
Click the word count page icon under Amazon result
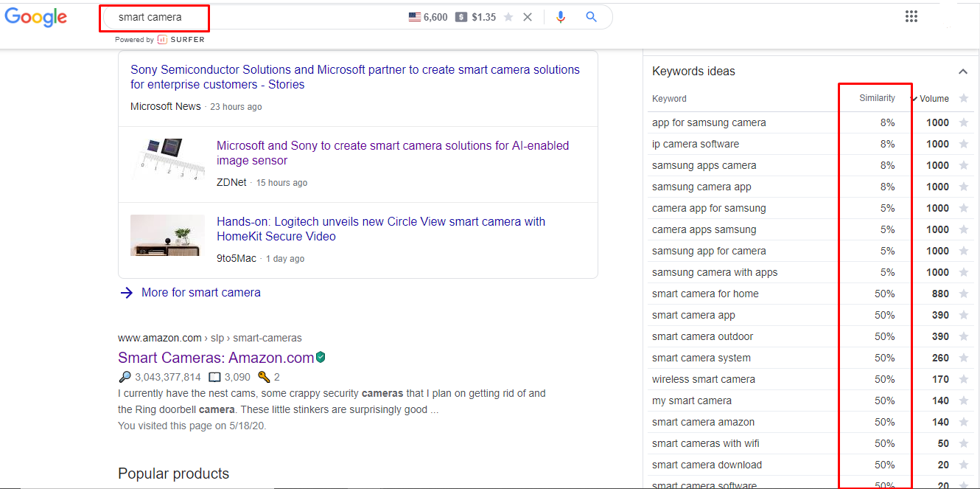coord(214,377)
